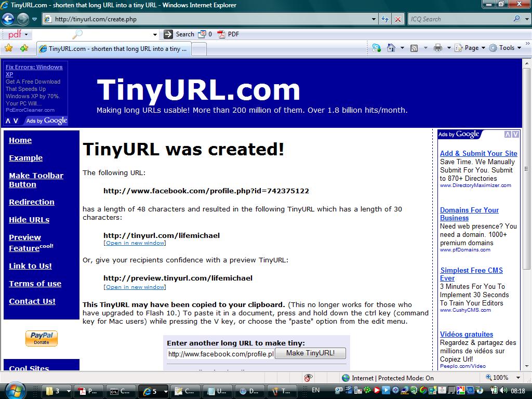This screenshot has width=532, height=399.
Task: Click the popup blocker icon showing 0
Action: click(x=205, y=34)
